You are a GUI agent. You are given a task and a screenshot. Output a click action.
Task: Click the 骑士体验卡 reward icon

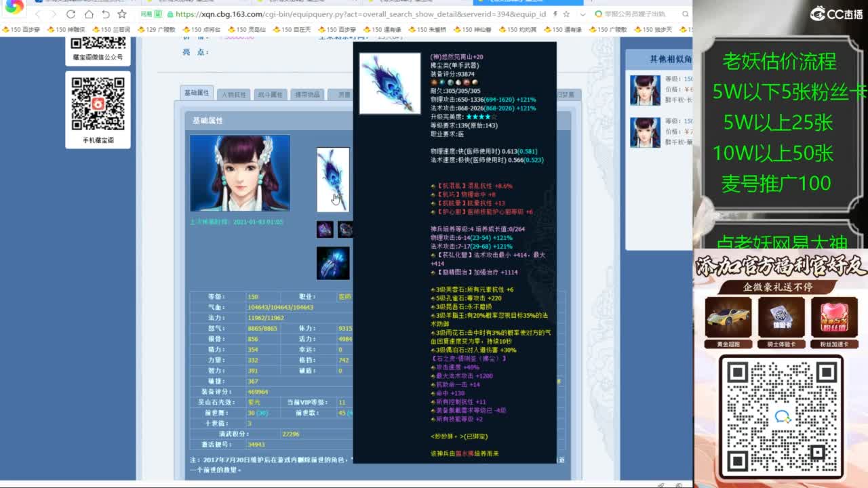[x=781, y=317]
